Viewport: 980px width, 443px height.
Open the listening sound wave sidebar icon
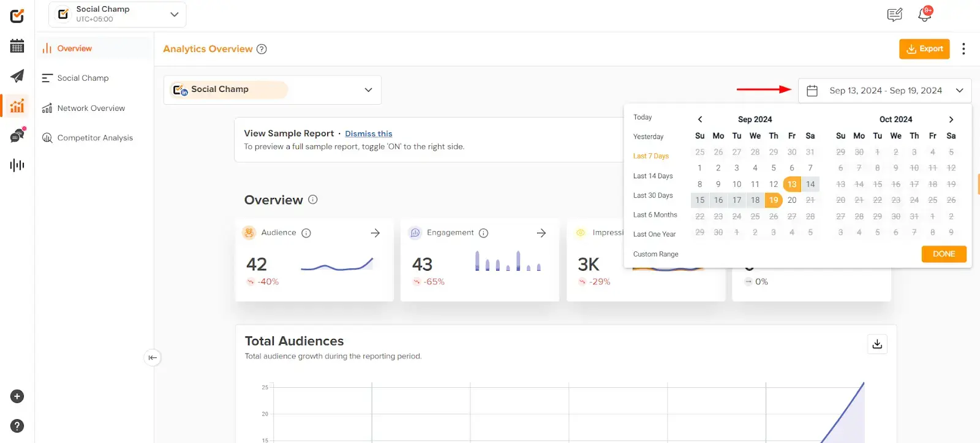pos(17,165)
